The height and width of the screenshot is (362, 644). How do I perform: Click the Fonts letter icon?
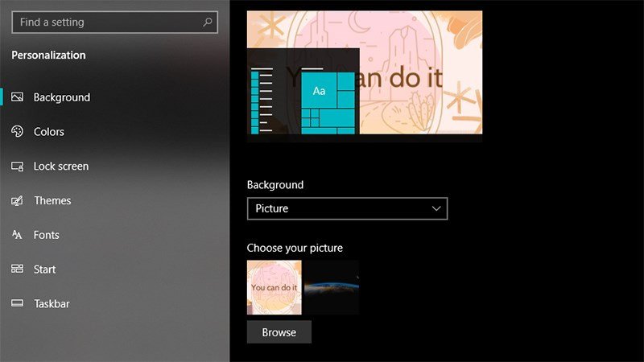(17, 235)
